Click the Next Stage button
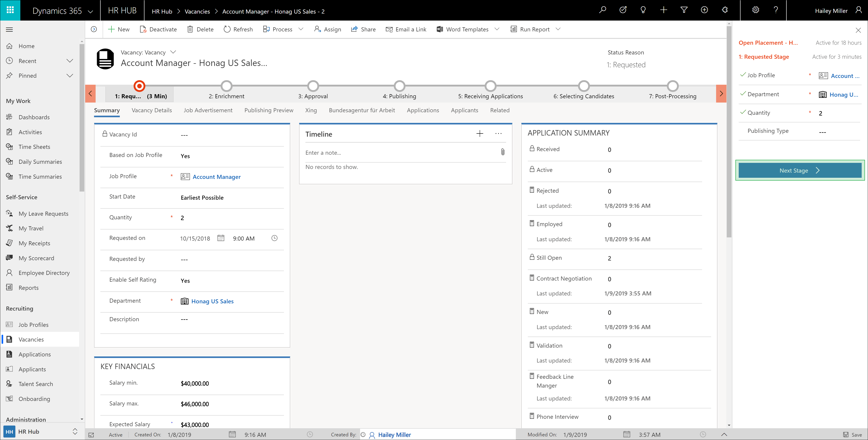 coord(800,170)
